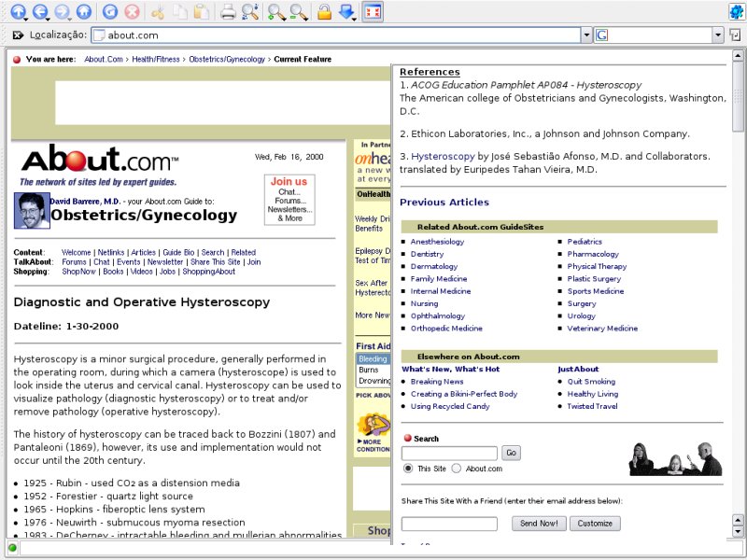Click the padlock security icon
The height and width of the screenshot is (560, 747).
324,12
